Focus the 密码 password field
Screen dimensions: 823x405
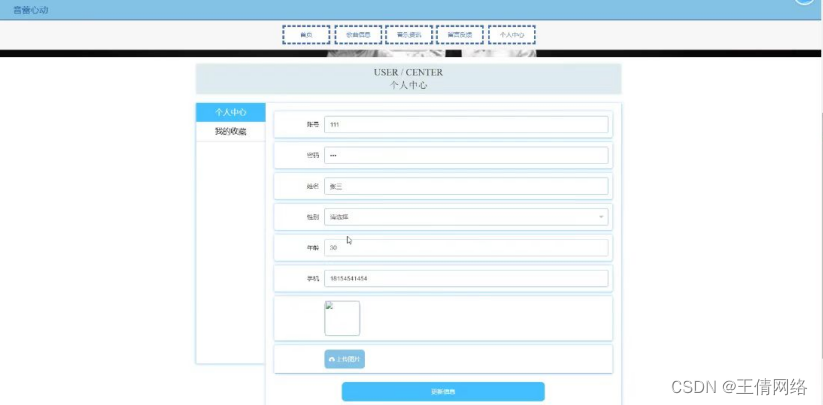(466, 155)
